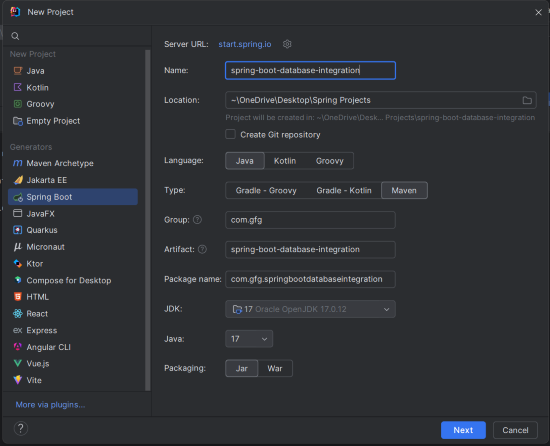Select Angular CLI generator label
This screenshot has height=446, width=550.
click(x=49, y=347)
